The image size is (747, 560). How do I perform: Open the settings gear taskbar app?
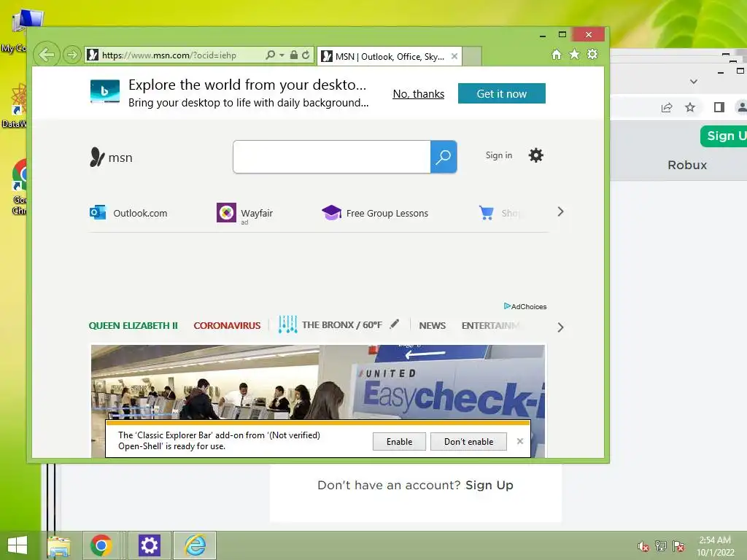[x=149, y=545]
